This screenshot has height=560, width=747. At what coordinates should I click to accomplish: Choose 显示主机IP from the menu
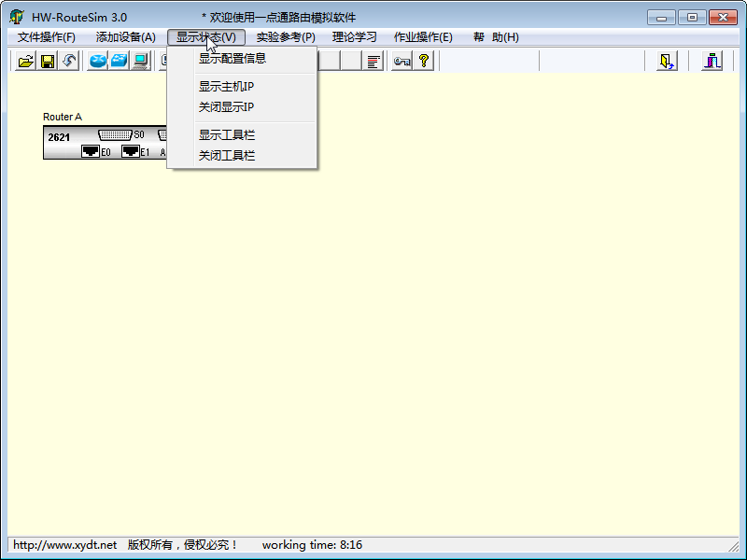click(x=242, y=87)
